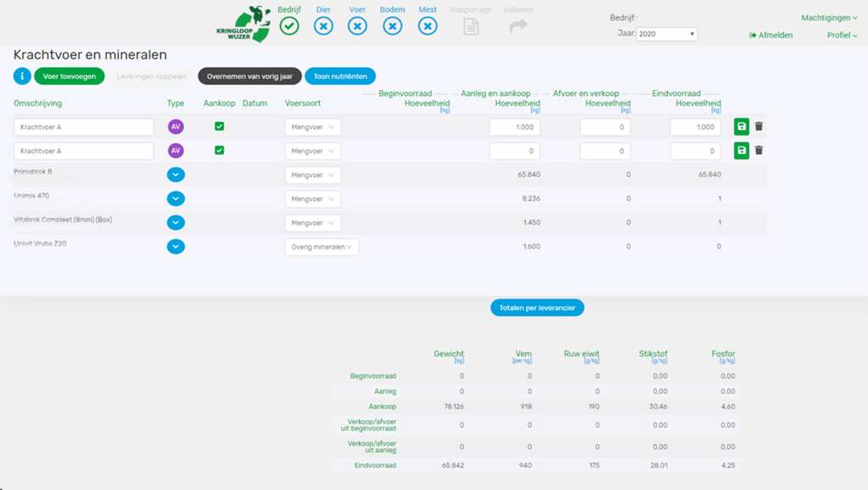Click Totalen per leverancier button
The image size is (868, 490).
click(x=537, y=307)
